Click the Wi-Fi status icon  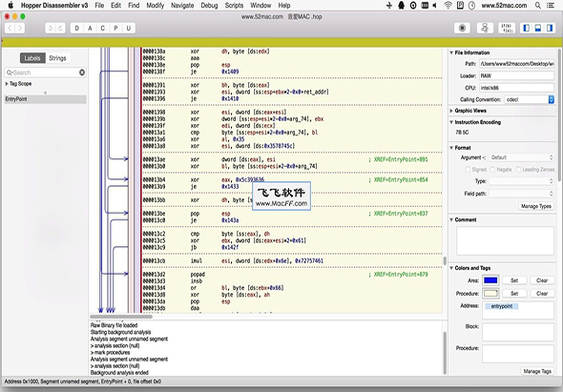[448, 6]
